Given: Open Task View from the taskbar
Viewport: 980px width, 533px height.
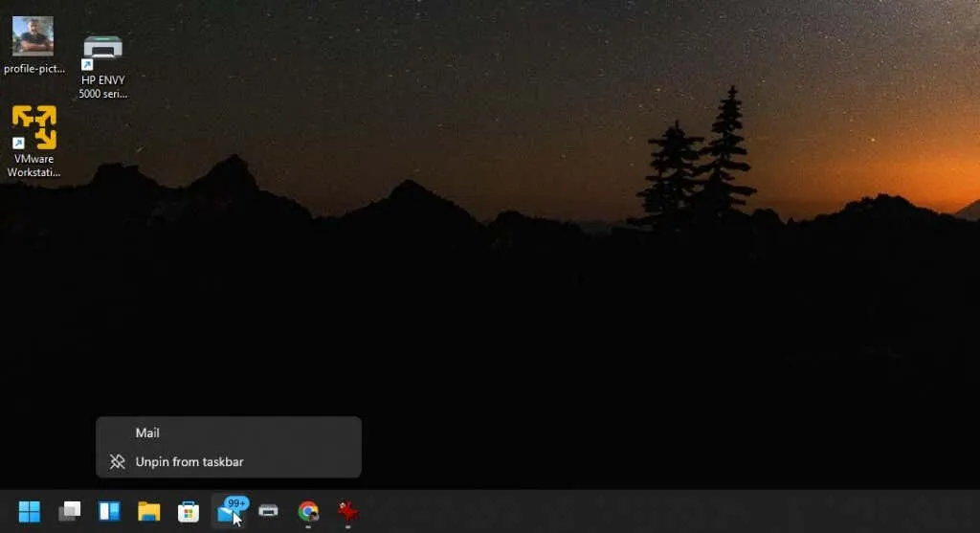Looking at the screenshot, I should tap(69, 512).
